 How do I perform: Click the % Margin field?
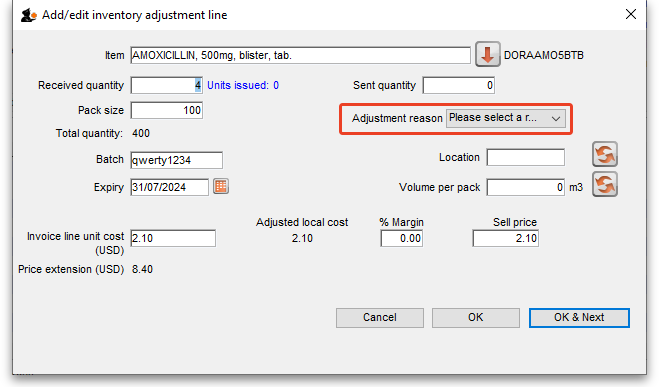click(x=402, y=238)
